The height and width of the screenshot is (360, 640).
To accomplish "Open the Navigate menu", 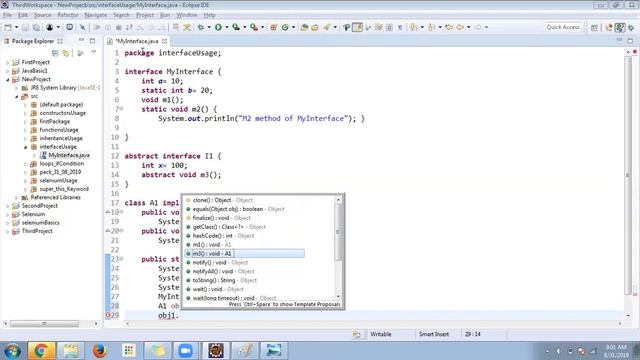I will coord(96,15).
